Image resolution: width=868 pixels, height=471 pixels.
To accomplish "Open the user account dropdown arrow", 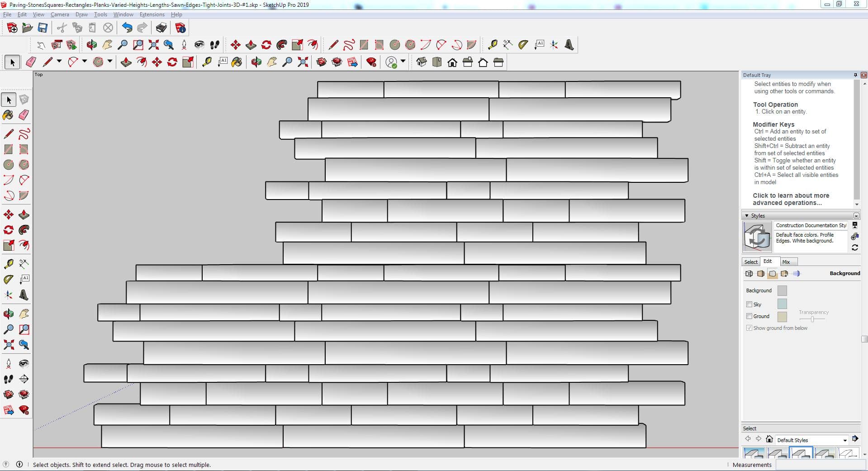I will pyautogui.click(x=403, y=62).
